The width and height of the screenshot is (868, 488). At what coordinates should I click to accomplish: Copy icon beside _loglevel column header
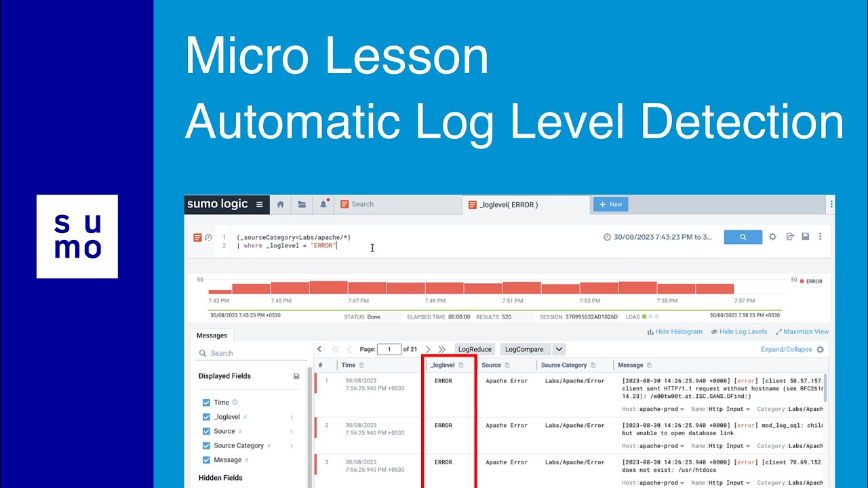(461, 365)
